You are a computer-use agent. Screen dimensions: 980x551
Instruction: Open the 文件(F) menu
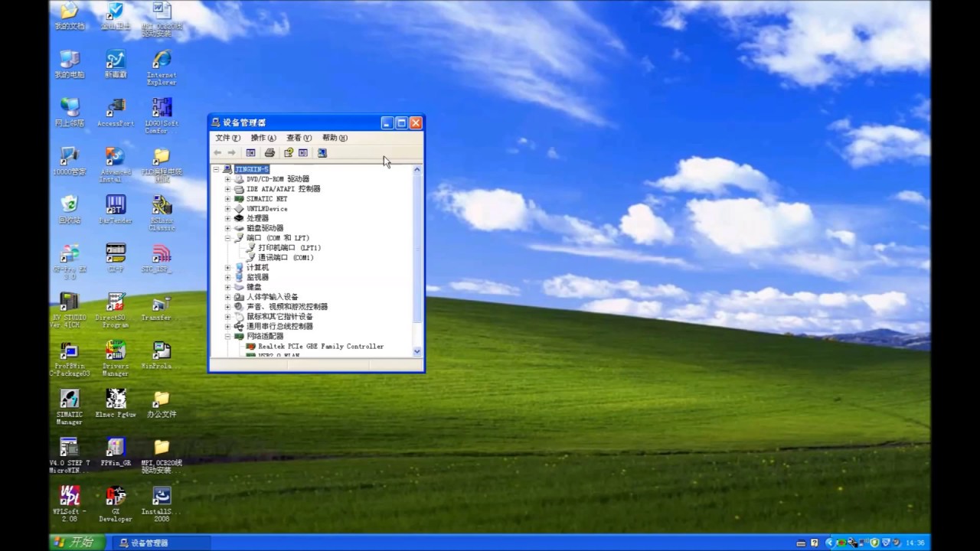(227, 138)
